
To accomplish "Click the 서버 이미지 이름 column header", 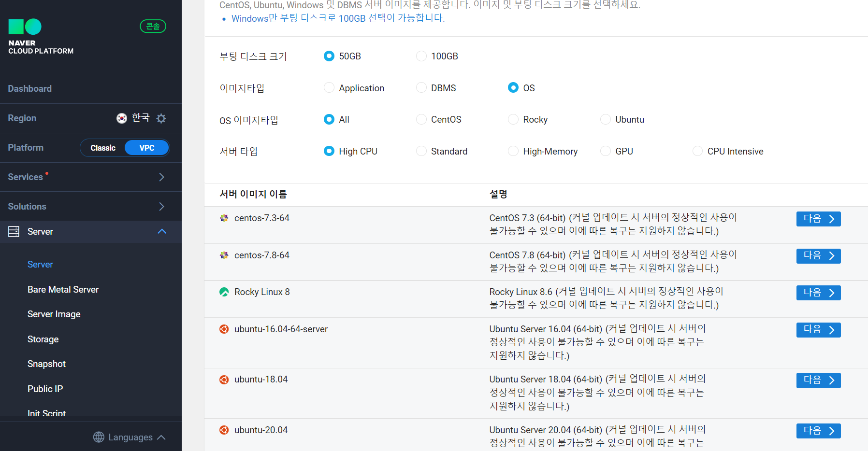I will pyautogui.click(x=253, y=194).
